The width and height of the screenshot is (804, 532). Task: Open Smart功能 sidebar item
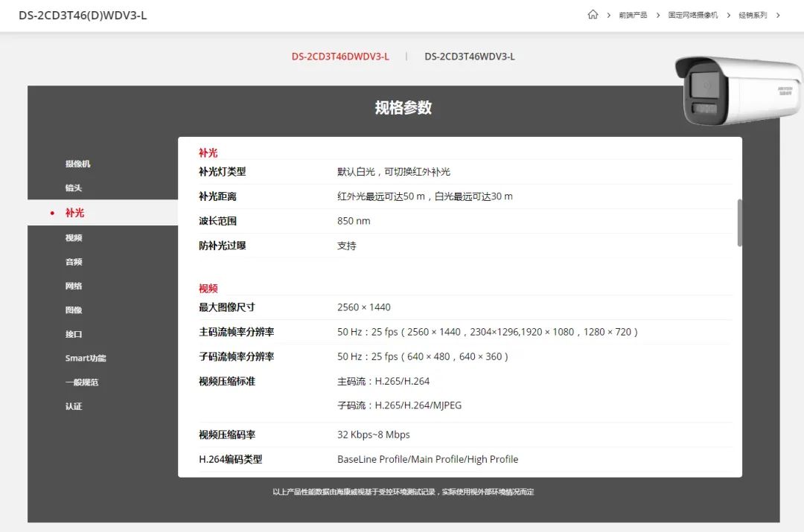(x=86, y=358)
